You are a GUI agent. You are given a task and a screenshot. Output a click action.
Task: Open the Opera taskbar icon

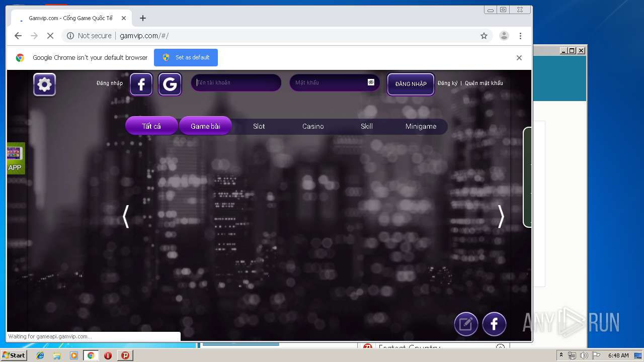(x=108, y=355)
